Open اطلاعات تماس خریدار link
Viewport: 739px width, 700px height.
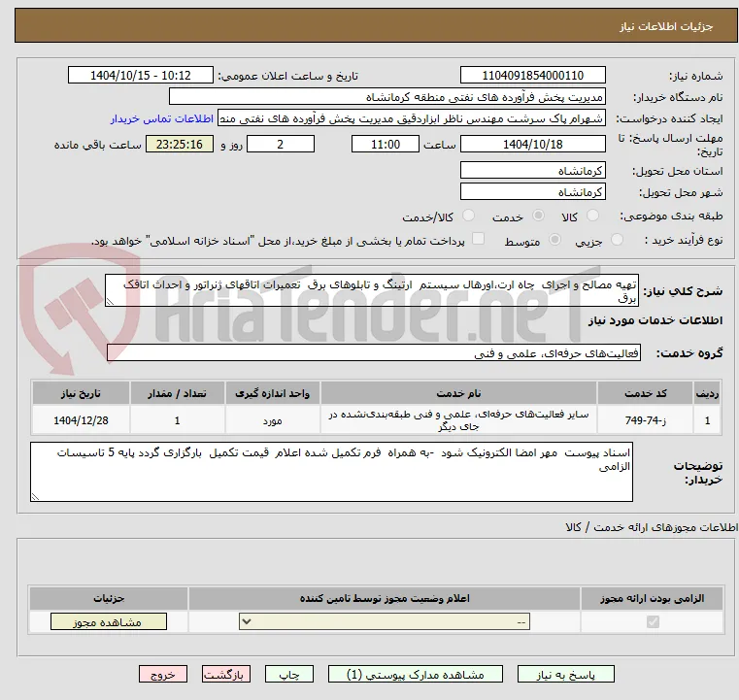coord(162,118)
